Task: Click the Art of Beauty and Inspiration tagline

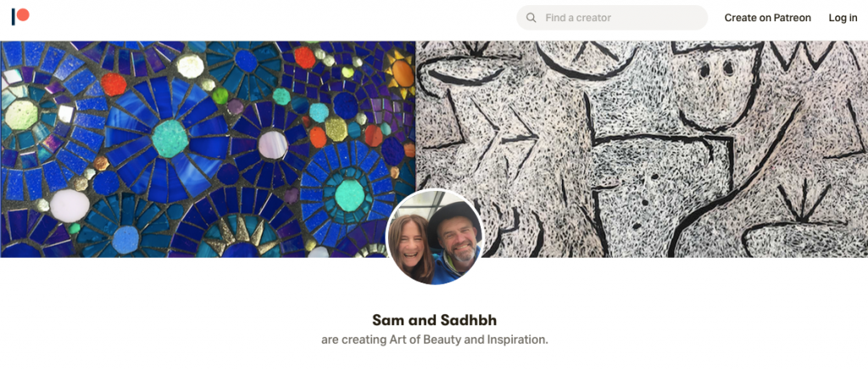Action: pyautogui.click(x=435, y=339)
